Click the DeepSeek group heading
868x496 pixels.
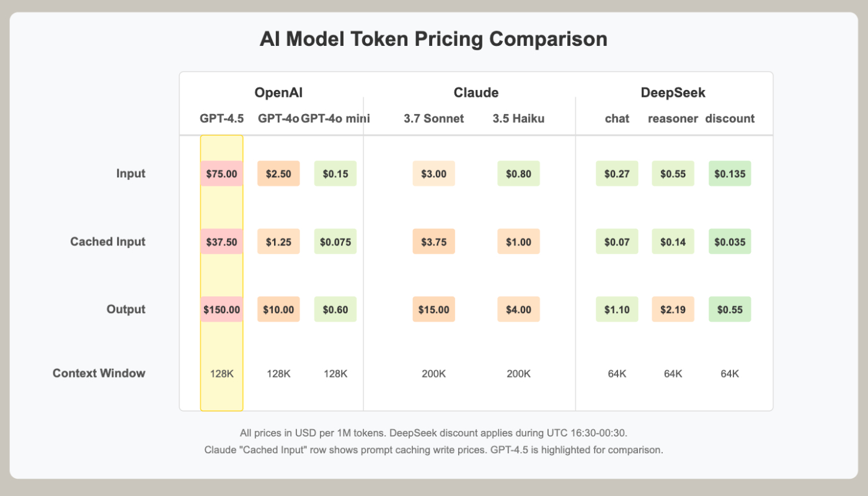click(673, 93)
